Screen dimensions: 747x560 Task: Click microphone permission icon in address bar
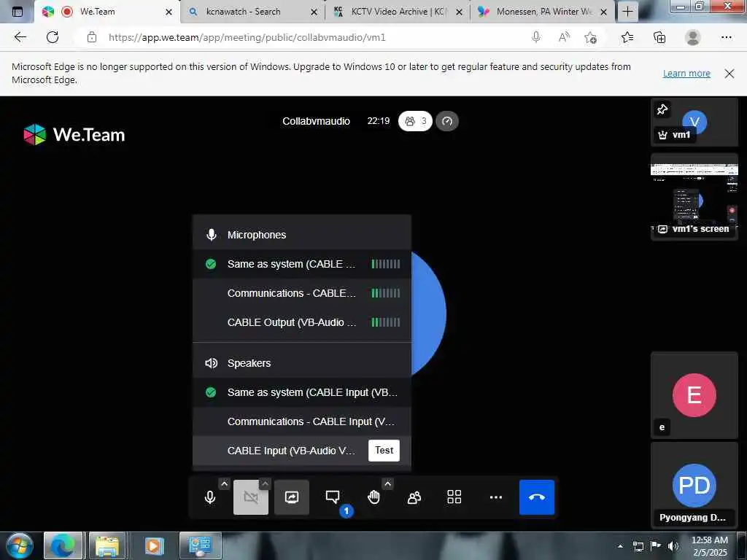pyautogui.click(x=536, y=37)
